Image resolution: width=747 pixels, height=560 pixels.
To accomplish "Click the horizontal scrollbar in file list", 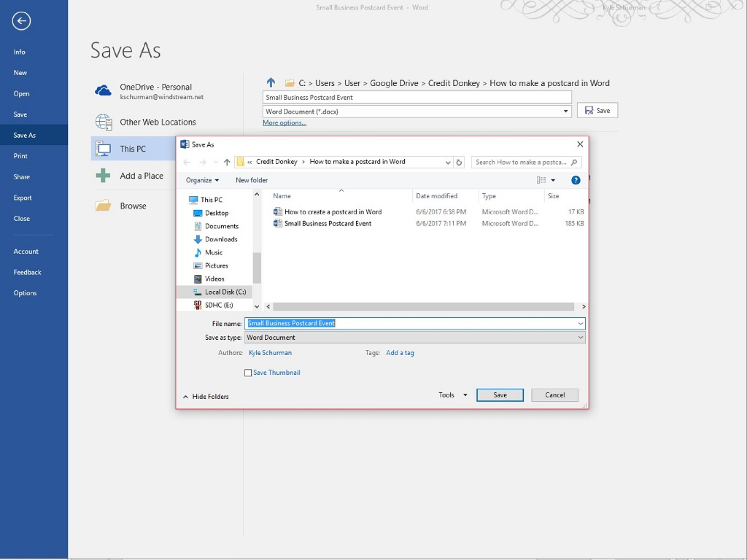I will [x=423, y=307].
